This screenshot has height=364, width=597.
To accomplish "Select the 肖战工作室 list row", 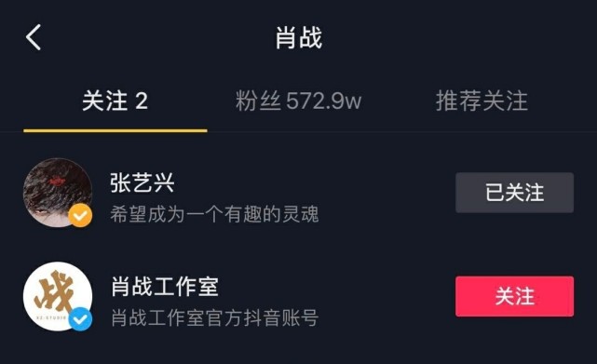I will coord(298,296).
